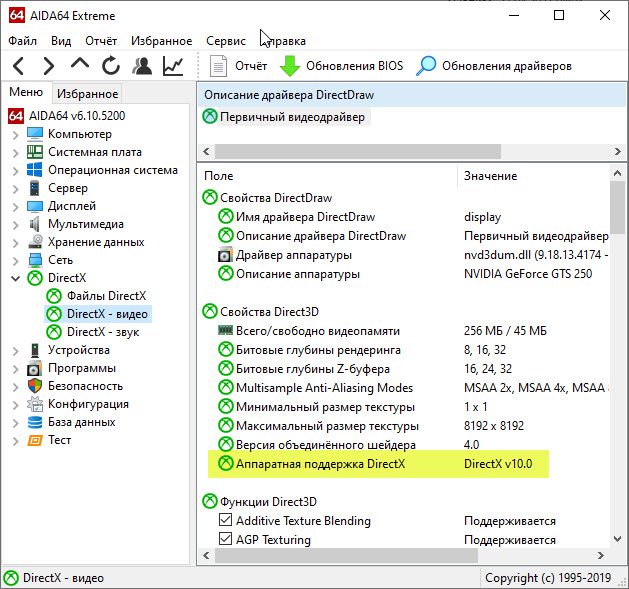Click the Системная плата motherboard icon
Screen dimensions: 629x589
pos(35,152)
